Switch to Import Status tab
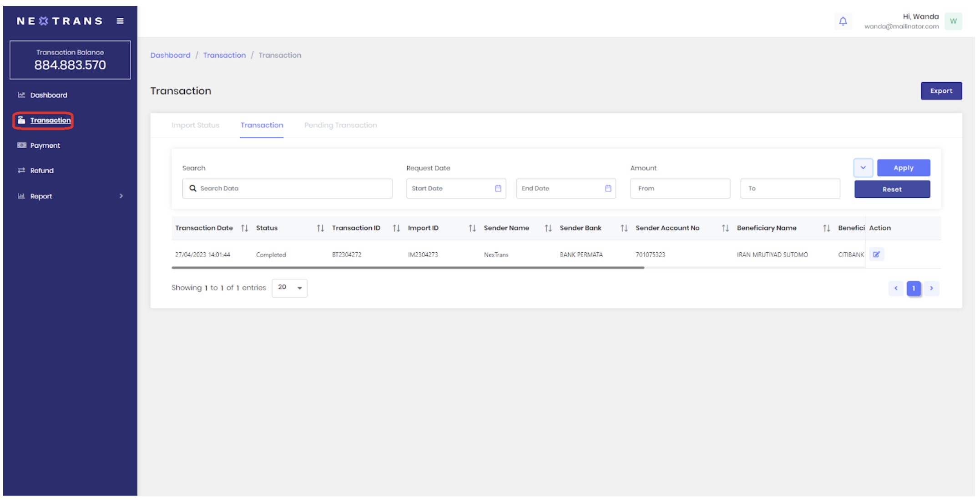This screenshot has height=500, width=980. (195, 125)
